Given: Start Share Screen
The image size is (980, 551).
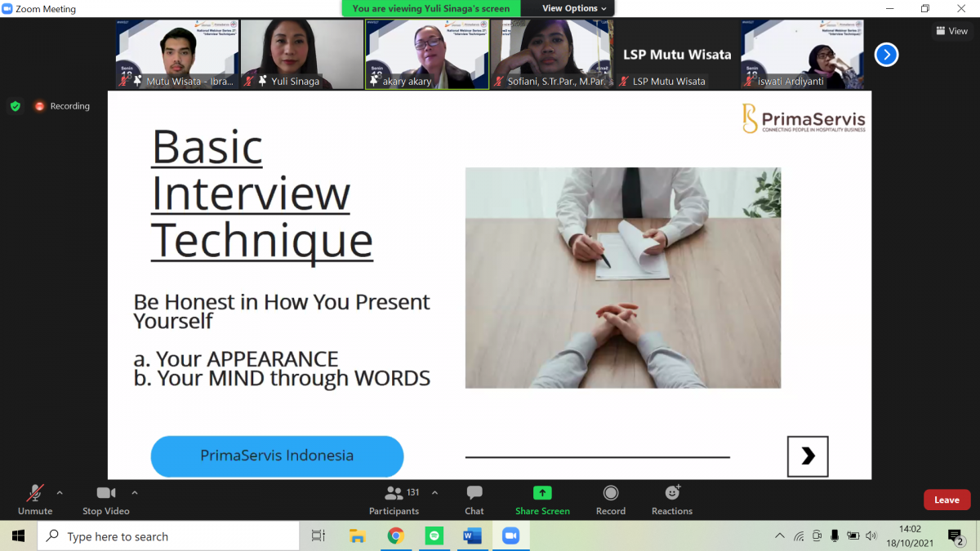Looking at the screenshot, I should coord(542,499).
